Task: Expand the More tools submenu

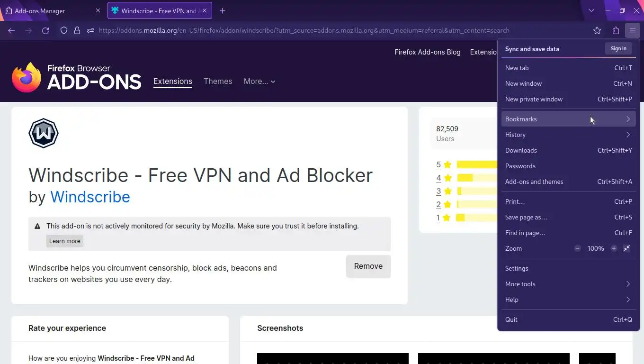Action: 568,284
